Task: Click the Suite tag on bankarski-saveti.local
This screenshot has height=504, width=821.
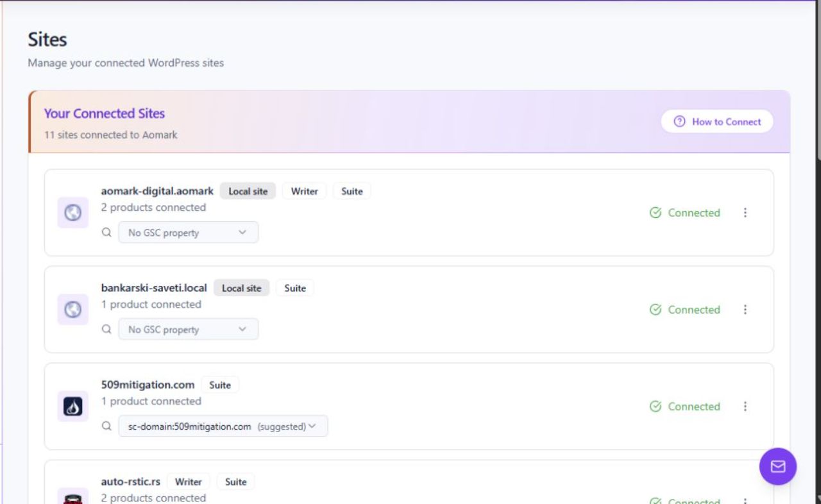Action: (x=295, y=288)
